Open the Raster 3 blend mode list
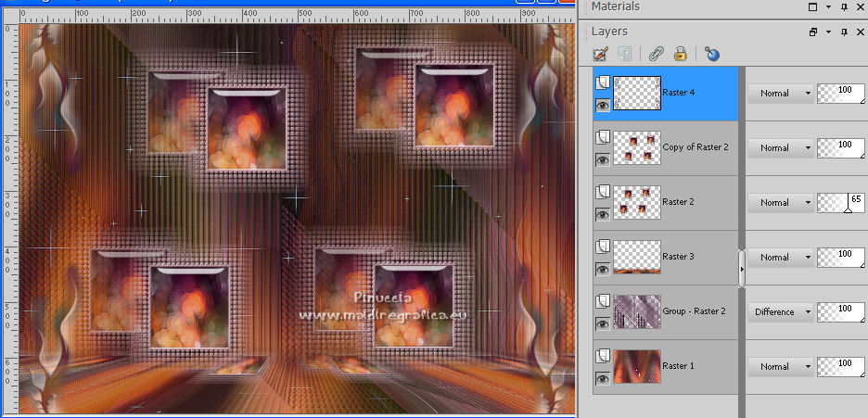This screenshot has width=868, height=418. 781,257
